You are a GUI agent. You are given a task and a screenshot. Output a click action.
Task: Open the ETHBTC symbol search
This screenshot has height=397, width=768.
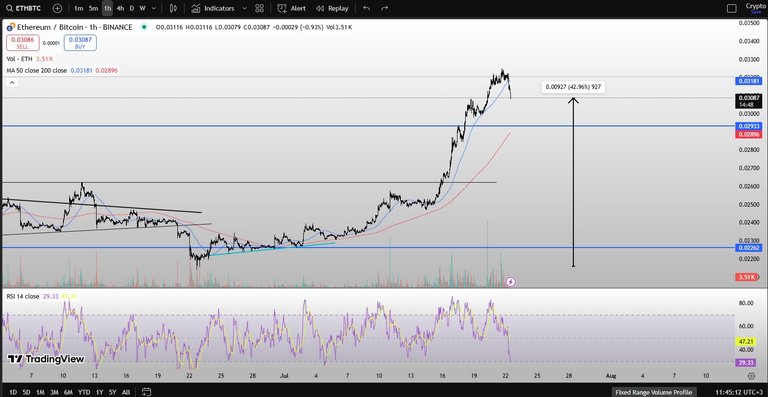[24, 8]
